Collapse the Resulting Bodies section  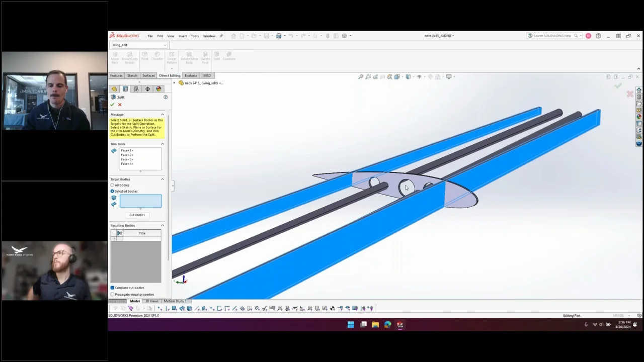pyautogui.click(x=163, y=225)
